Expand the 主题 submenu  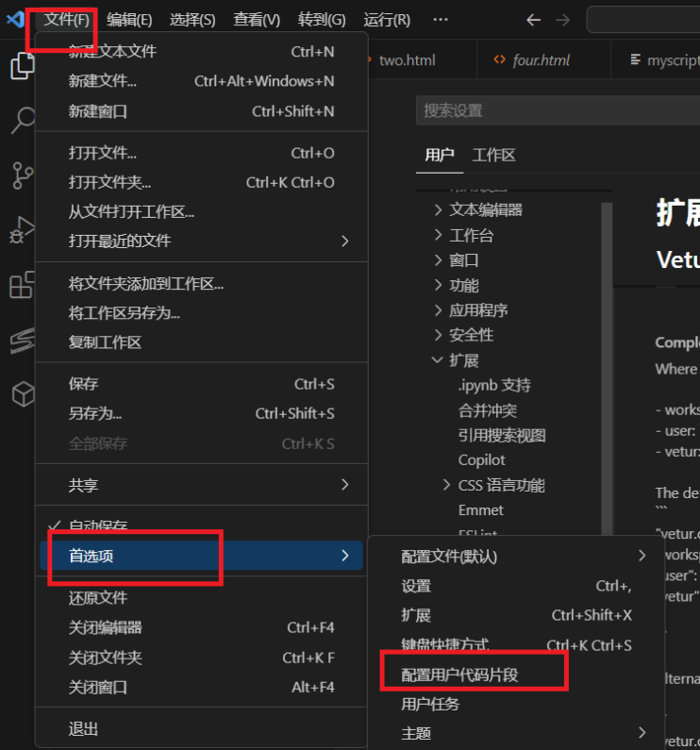point(516,733)
